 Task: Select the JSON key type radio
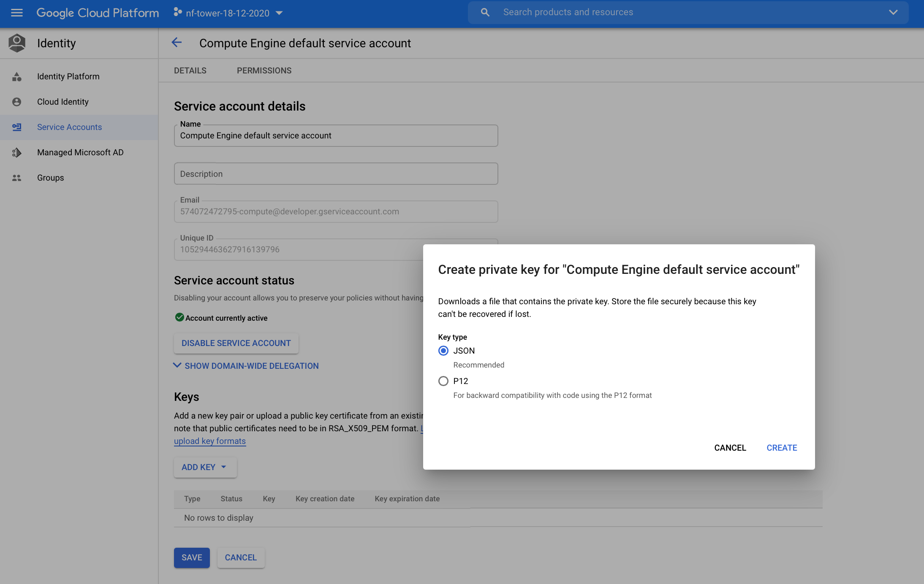443,351
